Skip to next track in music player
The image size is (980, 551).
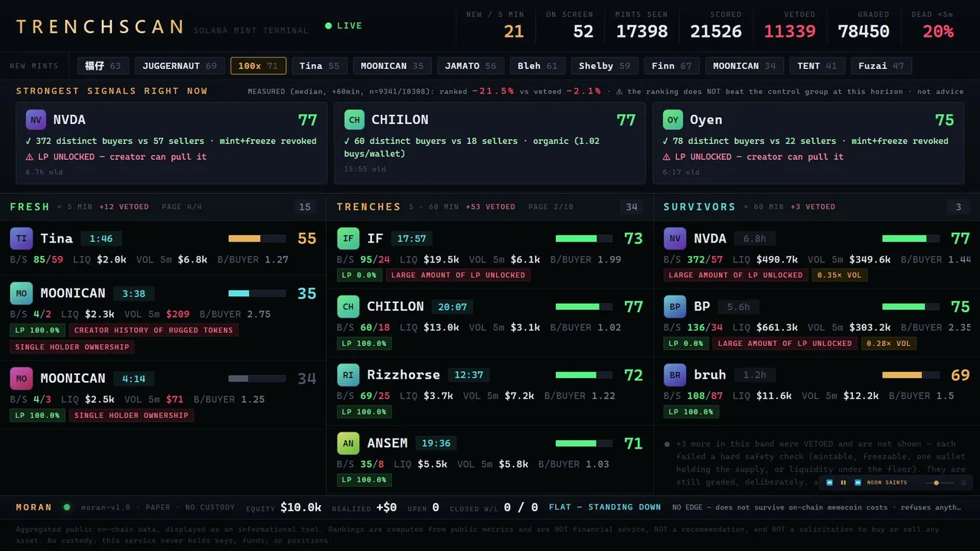(858, 483)
